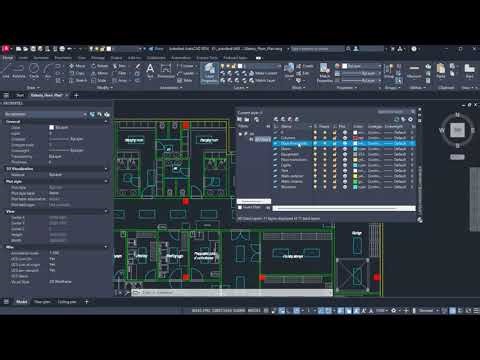This screenshot has width=480, height=360.
Task: Check the Invert filter checkbox
Action: (x=240, y=207)
